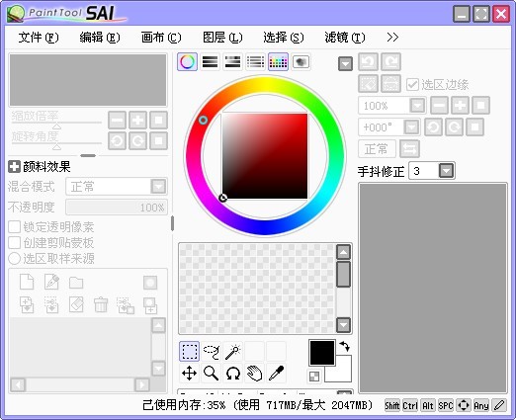Swap foreground and background colors arrow
Viewport: 516px width, 420px height.
click(345, 346)
